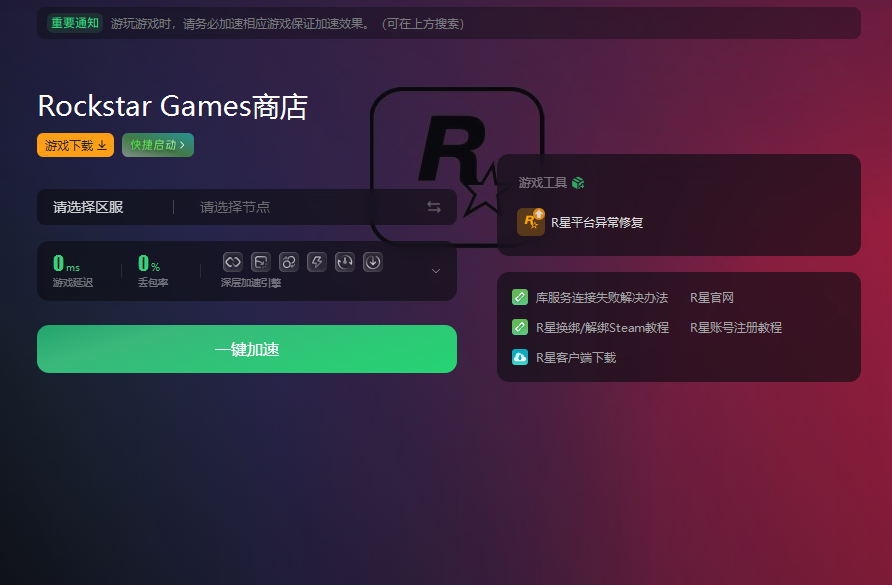Open the 请选择节点 node selector
This screenshot has width=892, height=585.
235,207
